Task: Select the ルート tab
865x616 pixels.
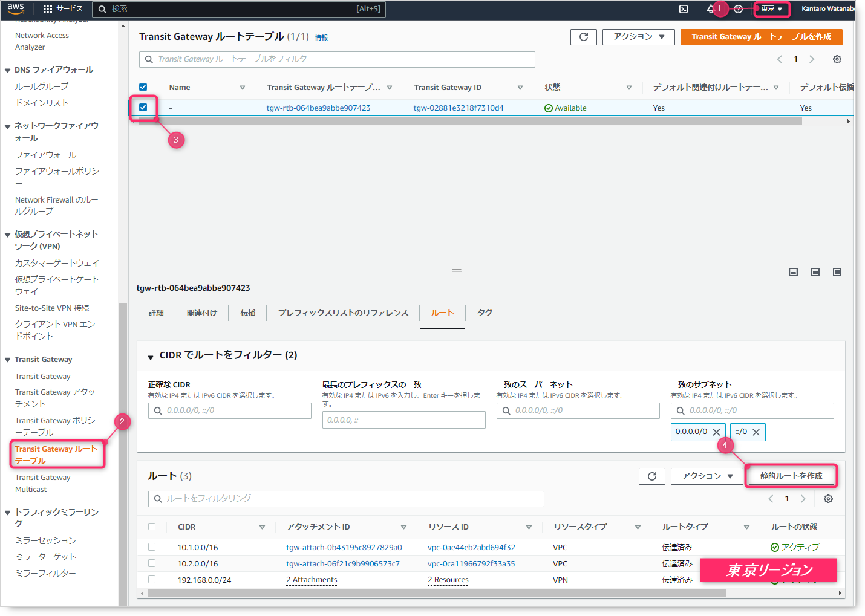Action: 442,313
